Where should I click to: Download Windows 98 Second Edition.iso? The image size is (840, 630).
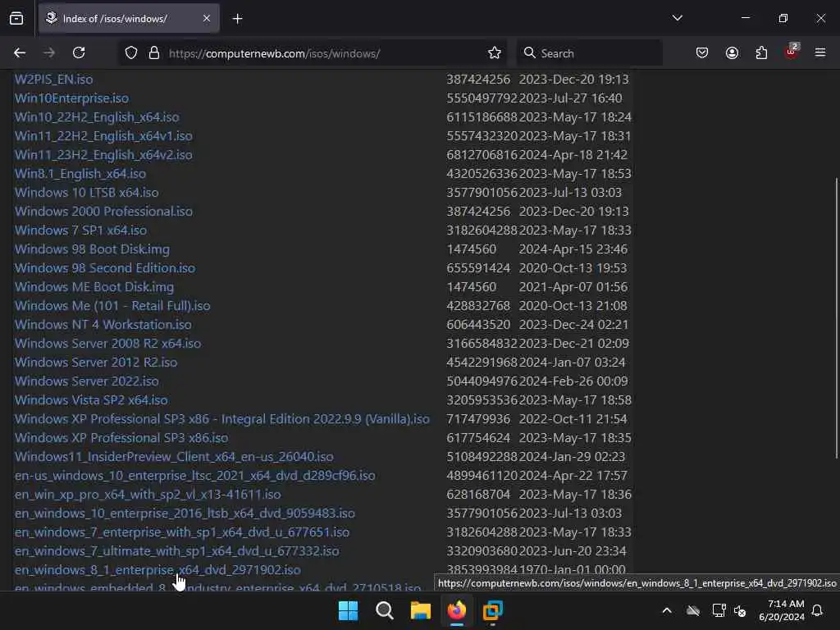coord(105,268)
